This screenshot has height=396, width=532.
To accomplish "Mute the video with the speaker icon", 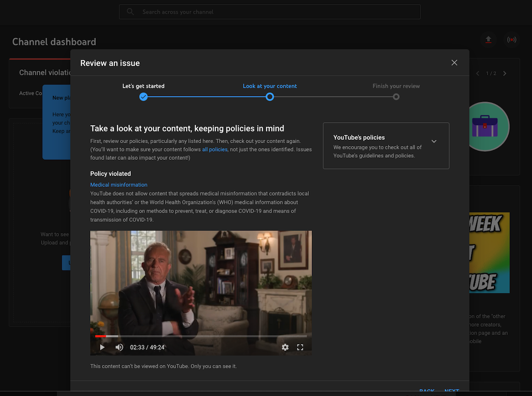I will [119, 347].
